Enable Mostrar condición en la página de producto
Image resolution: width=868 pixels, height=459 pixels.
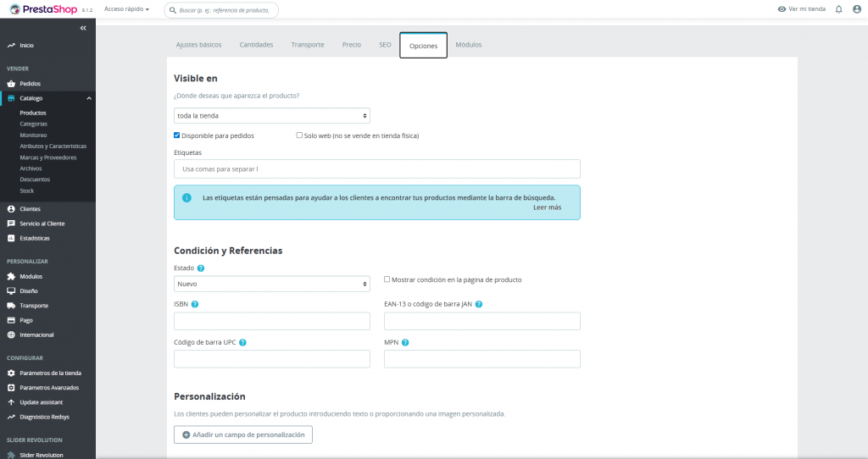(x=387, y=279)
